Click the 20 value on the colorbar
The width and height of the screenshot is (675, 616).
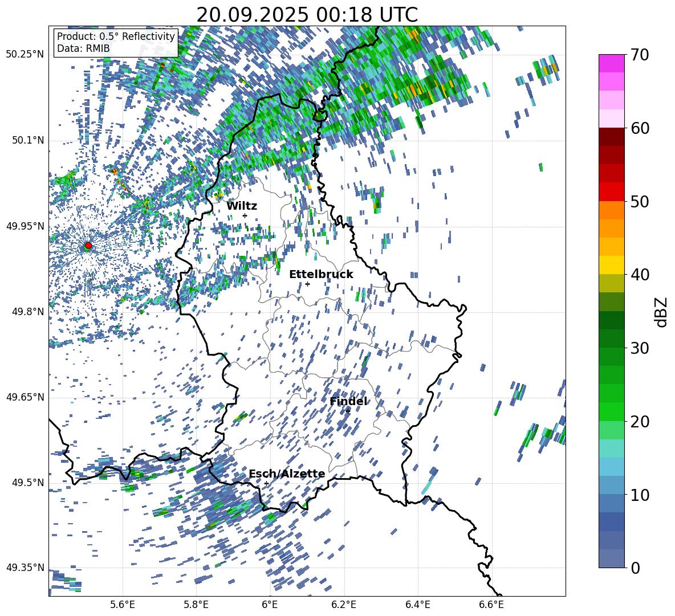click(x=640, y=422)
